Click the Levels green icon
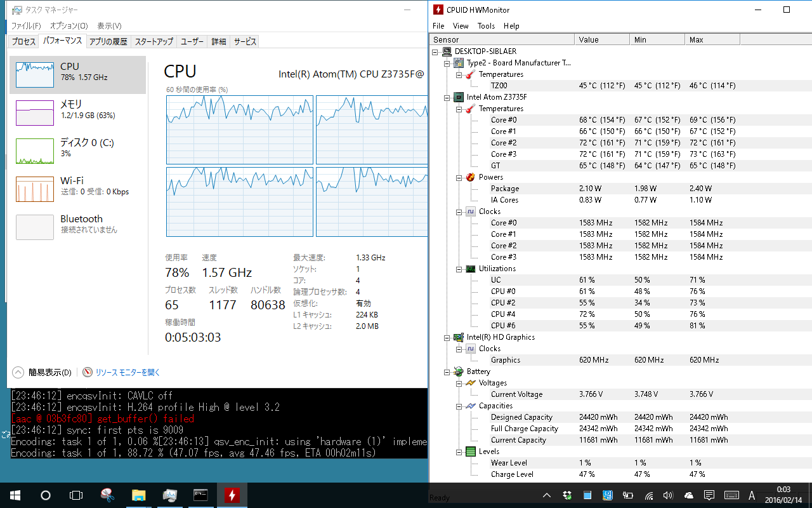 click(x=470, y=451)
